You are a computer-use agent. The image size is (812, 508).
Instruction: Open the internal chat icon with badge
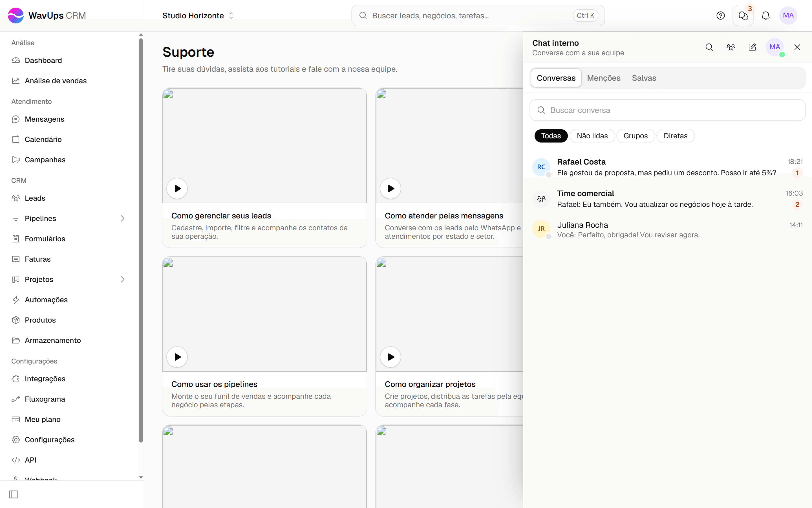click(x=743, y=16)
